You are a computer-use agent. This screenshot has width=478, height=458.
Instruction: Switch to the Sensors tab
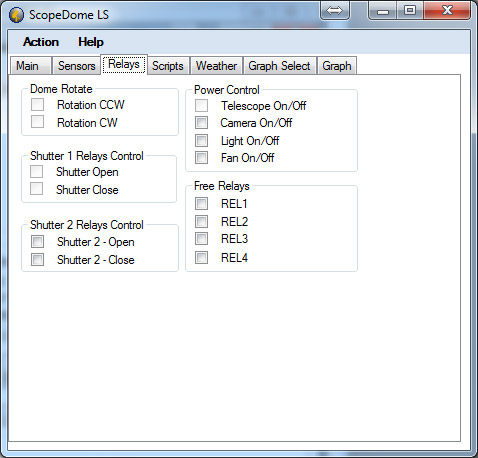coord(76,66)
